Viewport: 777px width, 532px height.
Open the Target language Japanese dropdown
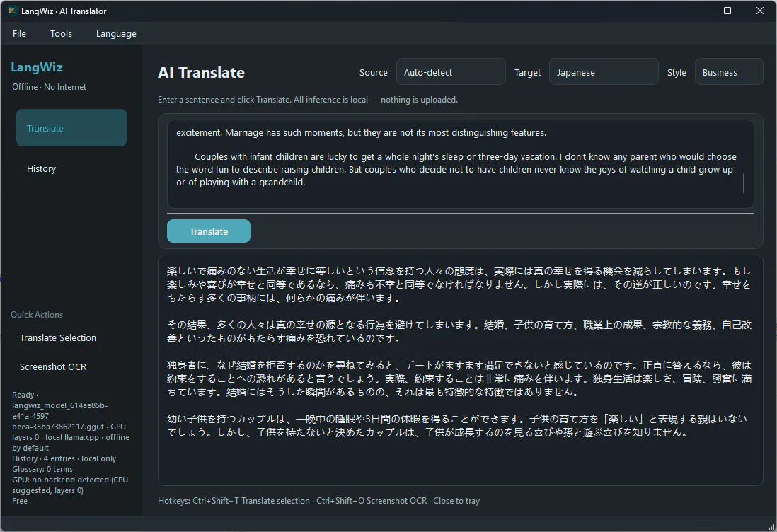(x=604, y=72)
